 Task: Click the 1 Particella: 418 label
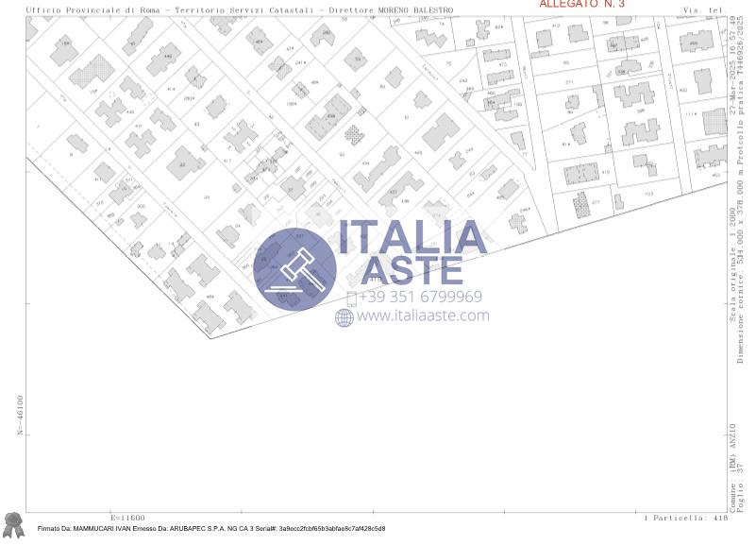(686, 518)
